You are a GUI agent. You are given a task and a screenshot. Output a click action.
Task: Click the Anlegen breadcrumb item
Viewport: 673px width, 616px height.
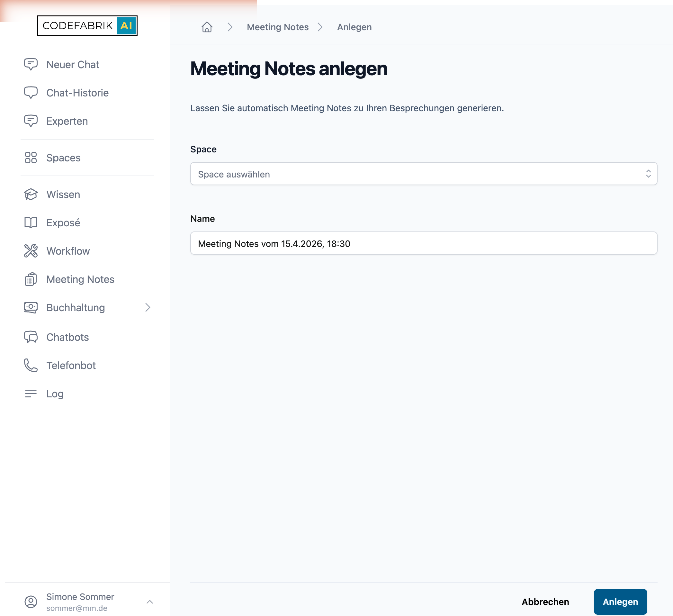pos(354,27)
